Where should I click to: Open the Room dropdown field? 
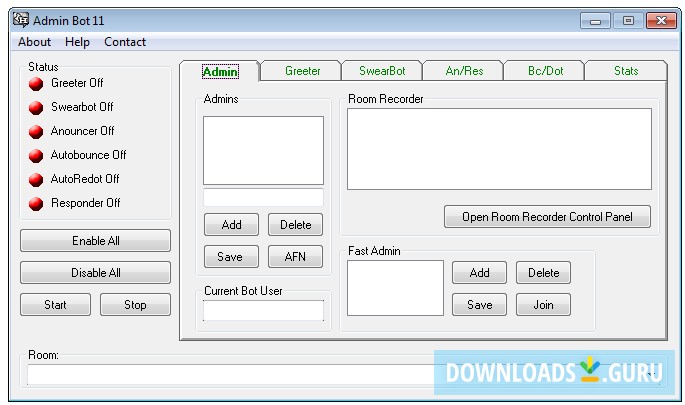tap(344, 375)
